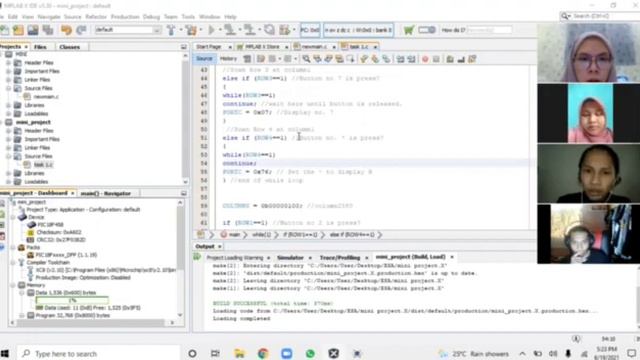Open the MPLAB X Store cart icon
The width and height of the screenshot is (640, 360).
(408, 30)
